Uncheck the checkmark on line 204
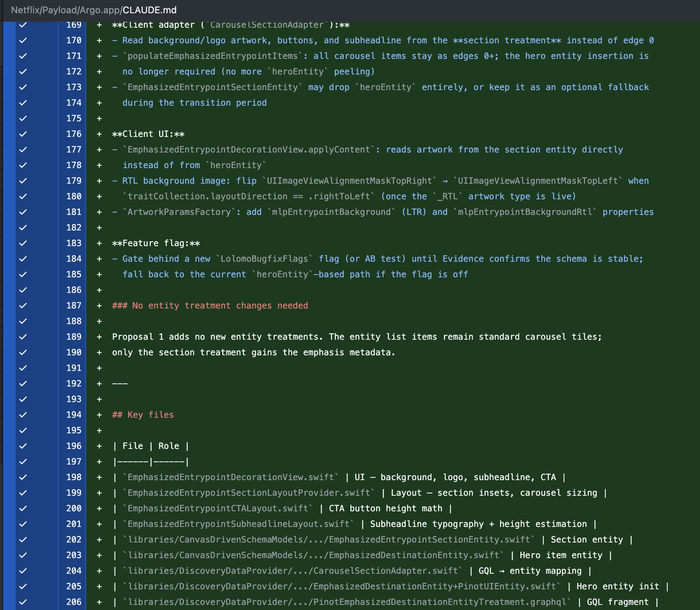The height and width of the screenshot is (610, 700). (23, 571)
